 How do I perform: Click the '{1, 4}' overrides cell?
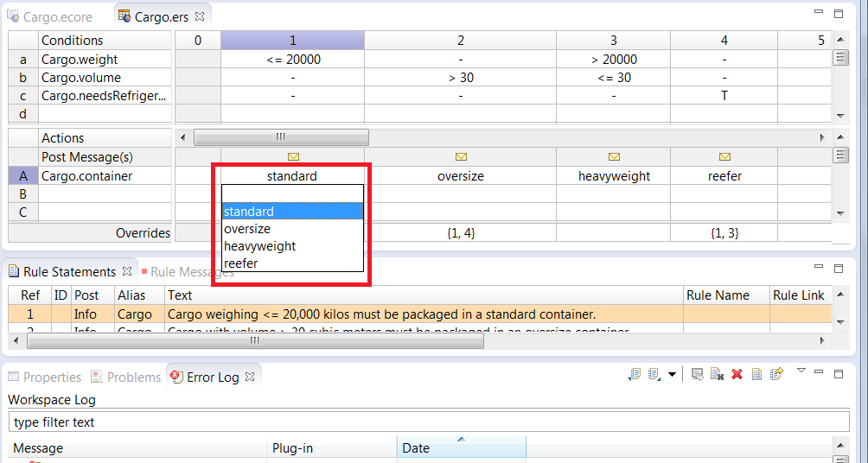coord(461,233)
